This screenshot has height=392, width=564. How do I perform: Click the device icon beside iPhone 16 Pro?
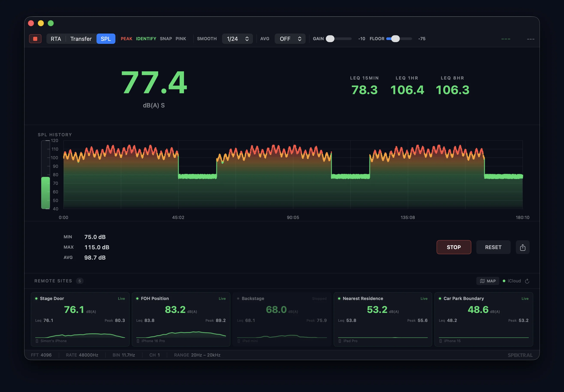pyautogui.click(x=138, y=341)
